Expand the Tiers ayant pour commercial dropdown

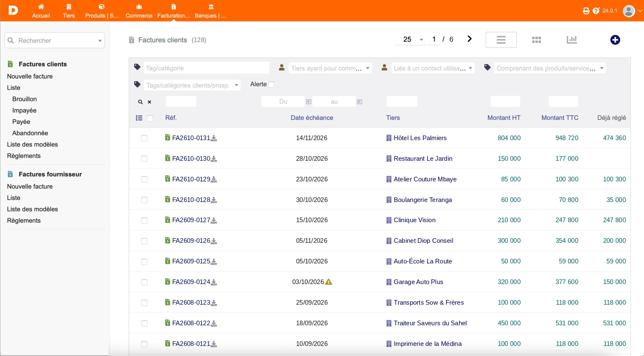pos(331,68)
